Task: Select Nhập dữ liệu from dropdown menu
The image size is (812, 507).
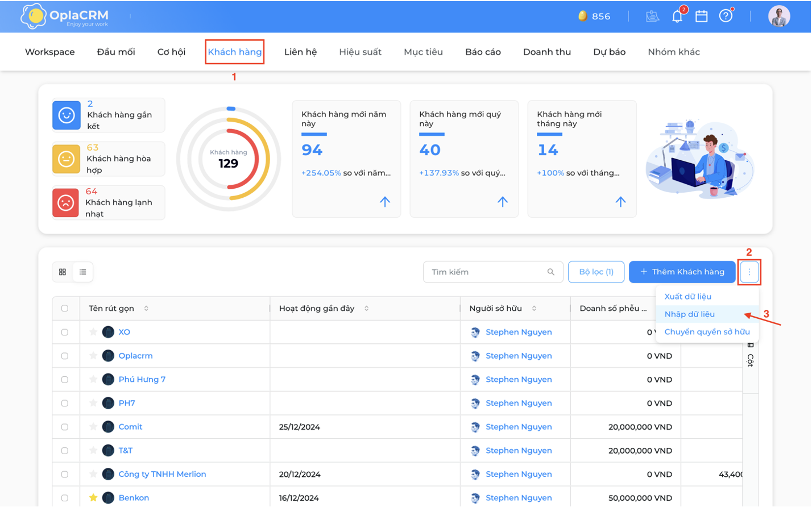Action: pos(707,314)
